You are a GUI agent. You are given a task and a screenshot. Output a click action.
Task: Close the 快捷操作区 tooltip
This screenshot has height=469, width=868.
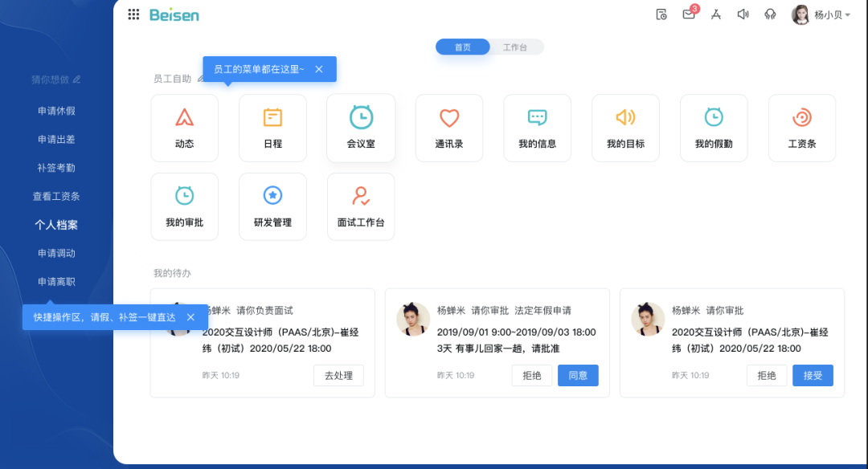pos(190,317)
